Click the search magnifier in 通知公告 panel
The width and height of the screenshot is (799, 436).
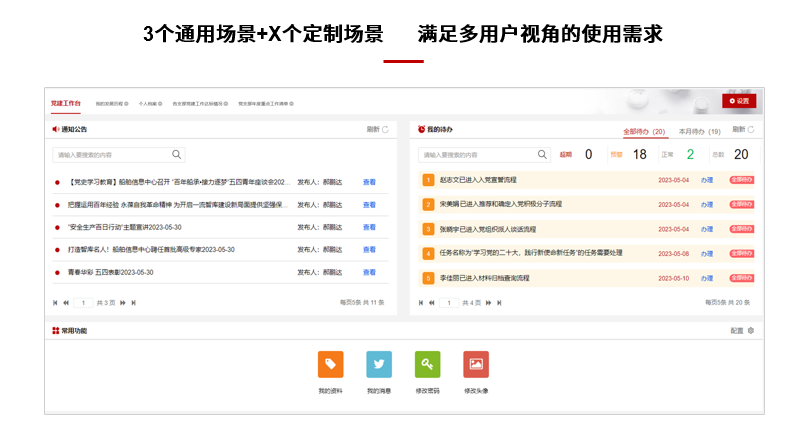(x=177, y=155)
